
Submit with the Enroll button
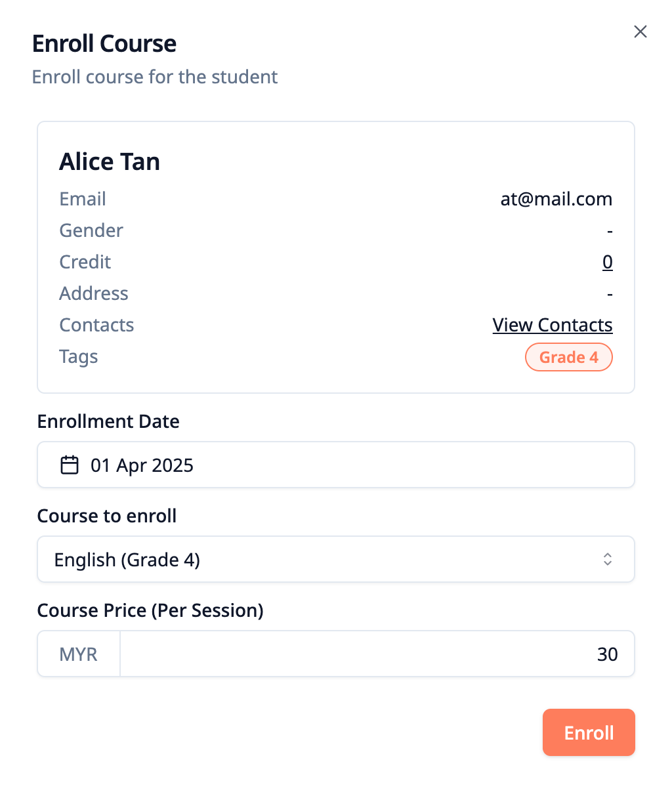tap(589, 732)
